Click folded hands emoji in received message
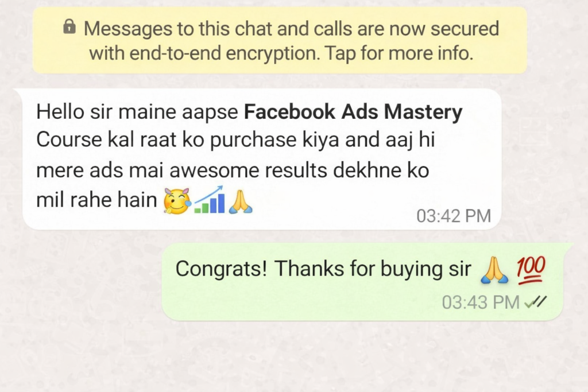This screenshot has width=588, height=392. click(x=241, y=201)
